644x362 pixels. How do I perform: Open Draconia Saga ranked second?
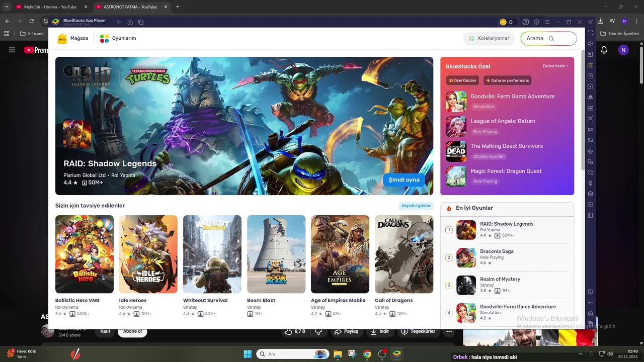click(x=507, y=257)
